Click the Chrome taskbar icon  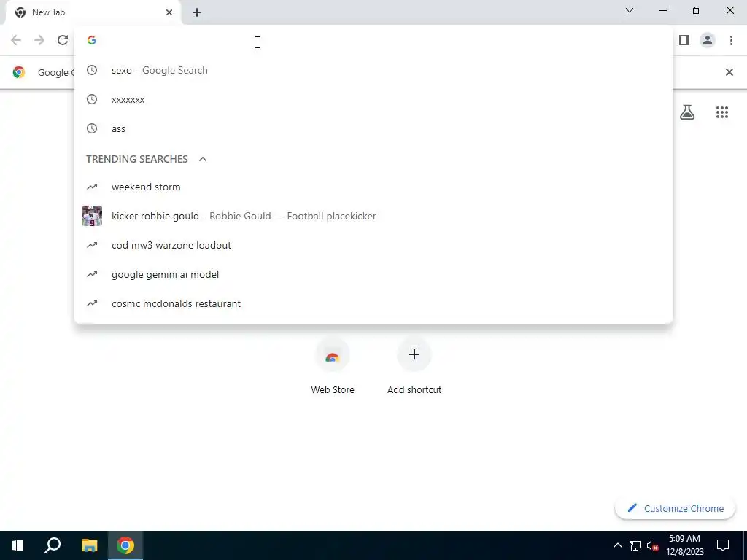[125, 545]
